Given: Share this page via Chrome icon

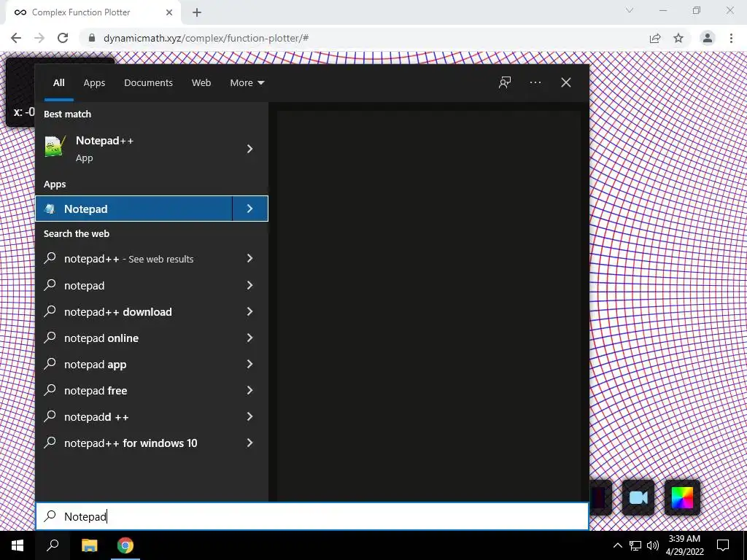Looking at the screenshot, I should [x=655, y=38].
